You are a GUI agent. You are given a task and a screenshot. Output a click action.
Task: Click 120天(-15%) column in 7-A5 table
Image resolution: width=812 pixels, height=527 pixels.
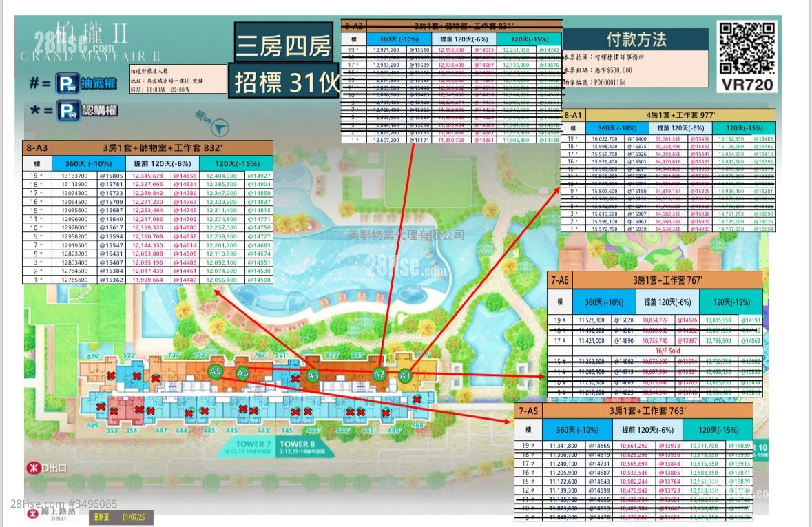tap(718, 430)
